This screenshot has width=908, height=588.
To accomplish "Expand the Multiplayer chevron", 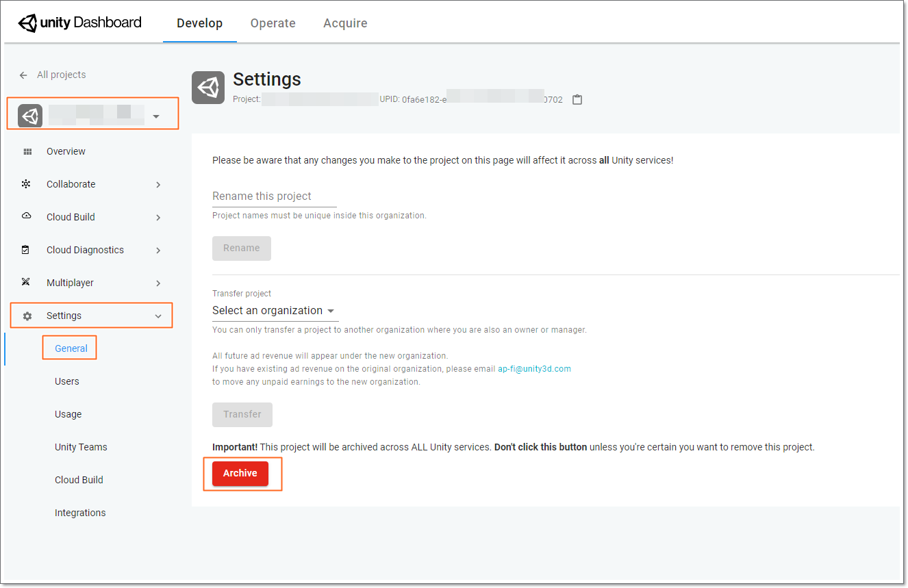I will click(158, 283).
